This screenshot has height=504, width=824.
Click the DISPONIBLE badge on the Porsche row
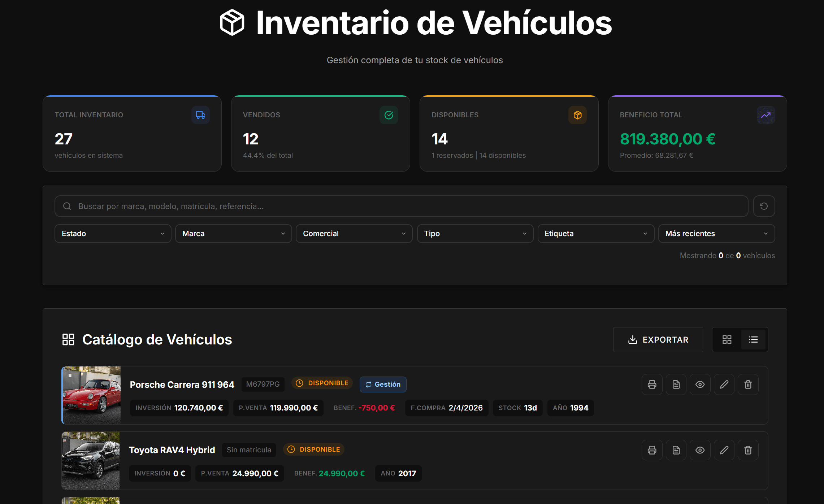[x=322, y=383]
